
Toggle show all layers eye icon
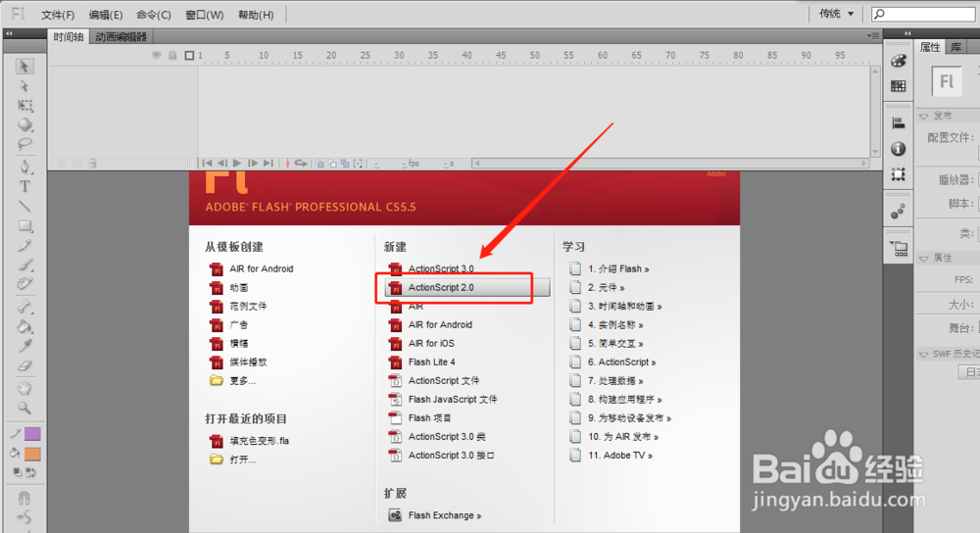coord(156,55)
